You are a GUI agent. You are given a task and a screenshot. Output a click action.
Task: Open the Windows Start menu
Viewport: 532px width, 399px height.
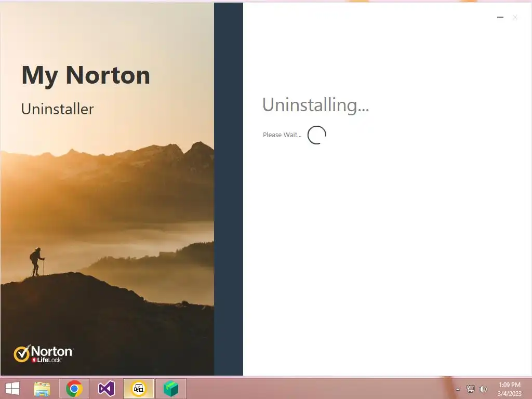12,389
